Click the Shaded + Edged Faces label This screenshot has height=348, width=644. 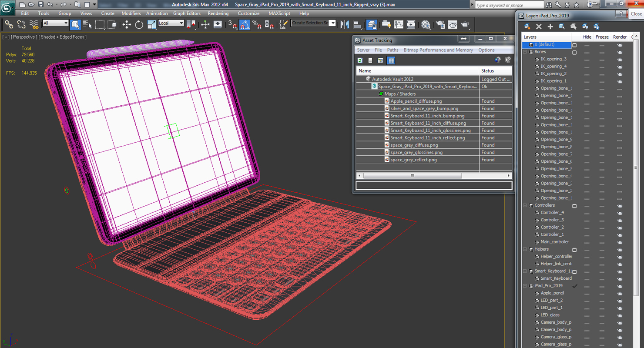coord(63,37)
